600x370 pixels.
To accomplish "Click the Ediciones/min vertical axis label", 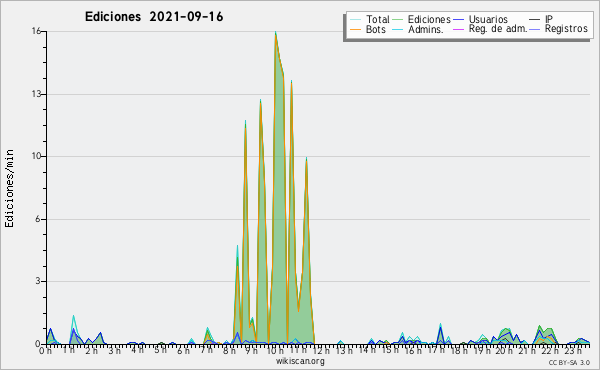I will click(9, 188).
